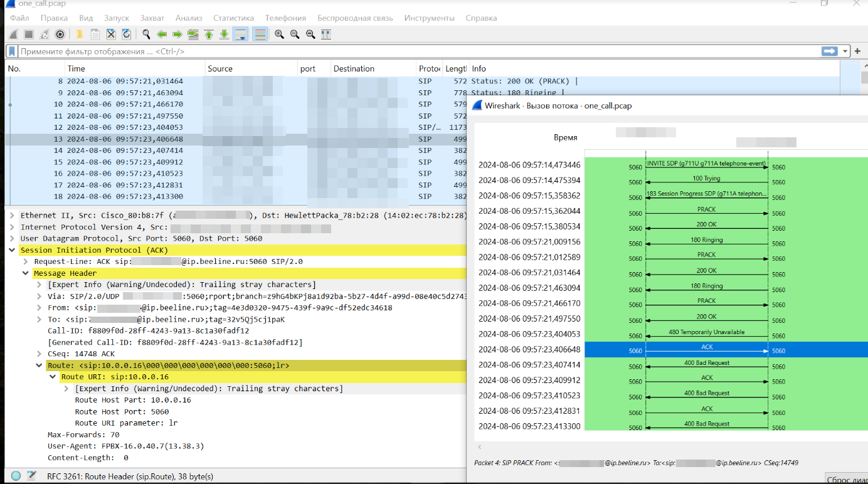The width and height of the screenshot is (868, 484).
Task: Reload the capture file icon
Action: point(127,34)
